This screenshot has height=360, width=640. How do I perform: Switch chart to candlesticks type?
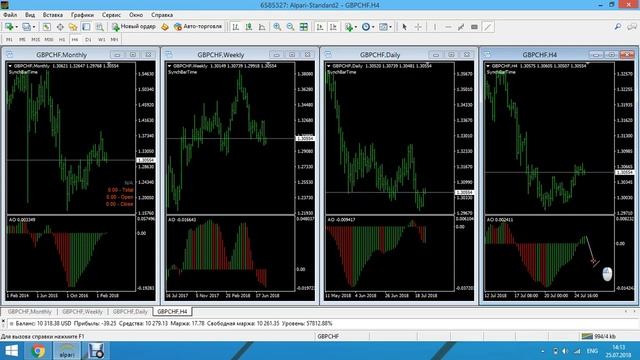click(x=249, y=27)
